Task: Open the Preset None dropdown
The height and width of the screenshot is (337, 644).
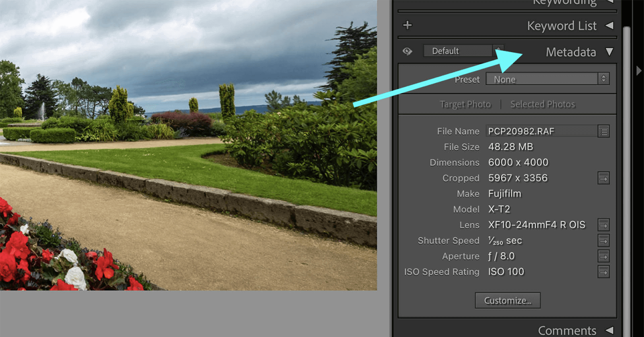Action: click(547, 79)
